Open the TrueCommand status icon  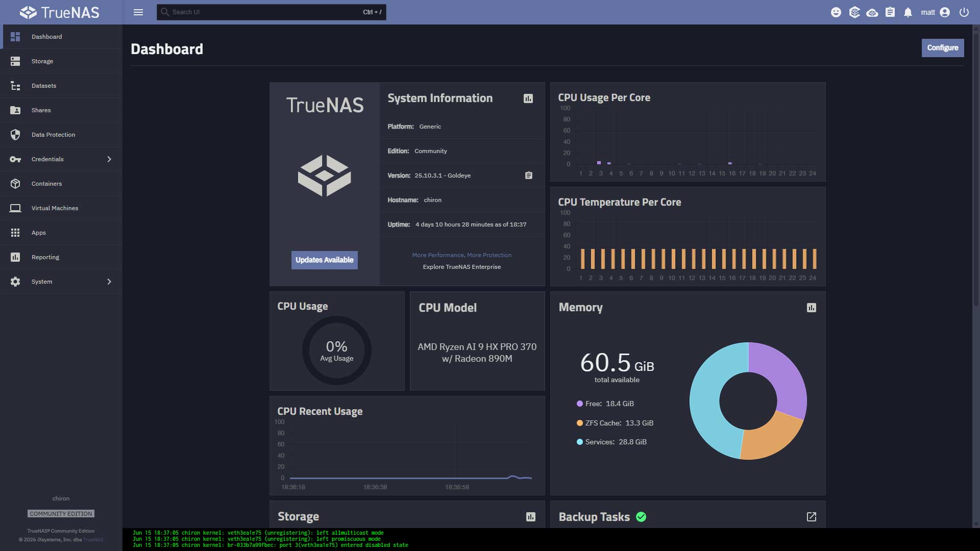coord(854,12)
